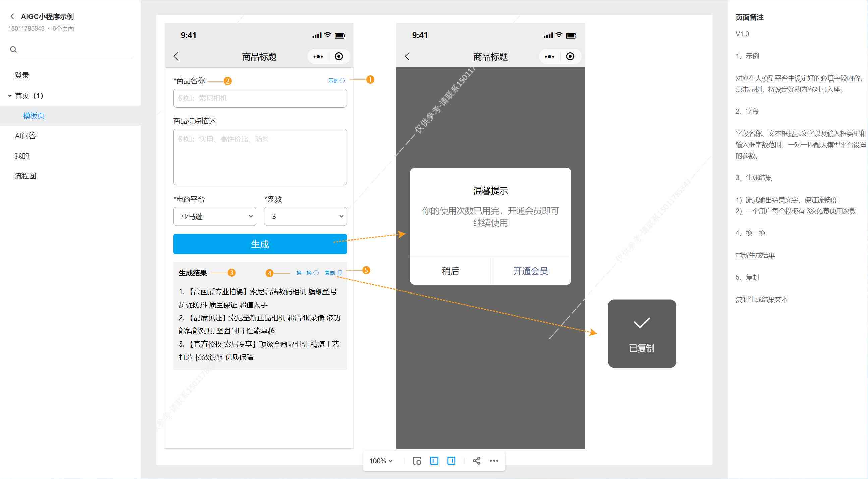Screen dimensions: 868x479
Task: Click 复制 to copy results
Action: (333, 273)
